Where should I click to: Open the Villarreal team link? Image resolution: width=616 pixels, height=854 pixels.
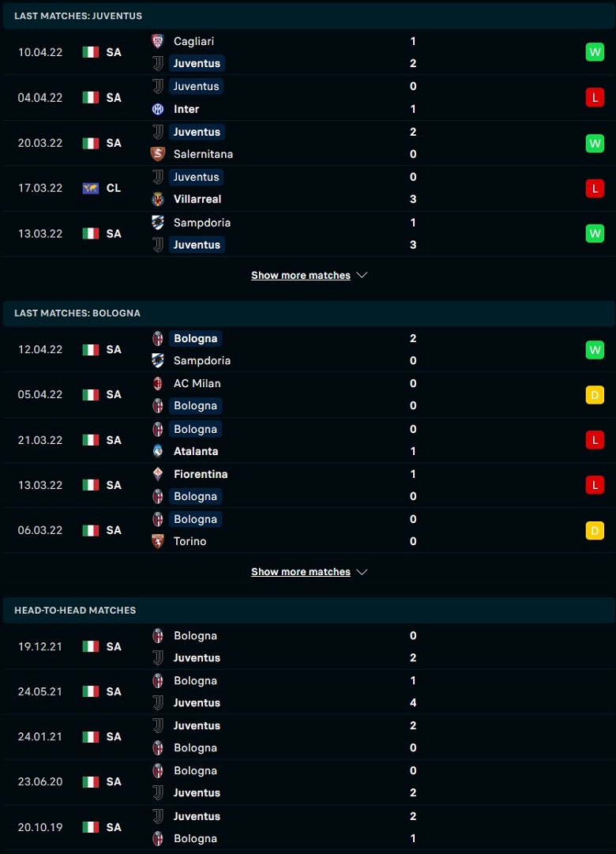coord(197,199)
